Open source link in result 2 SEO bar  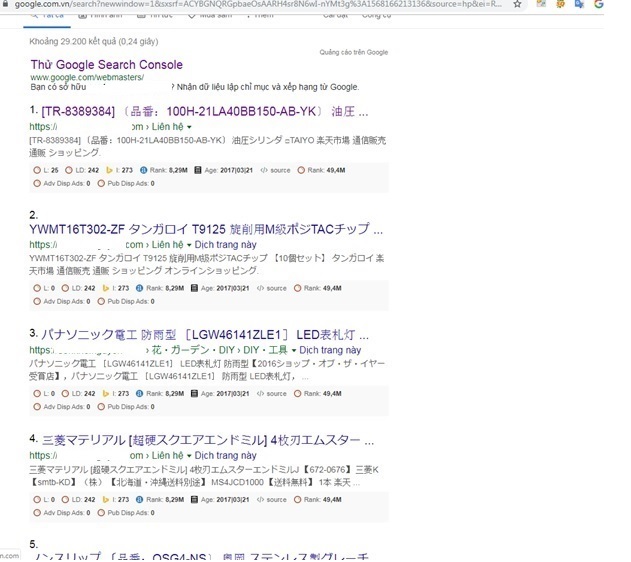pyautogui.click(x=272, y=288)
